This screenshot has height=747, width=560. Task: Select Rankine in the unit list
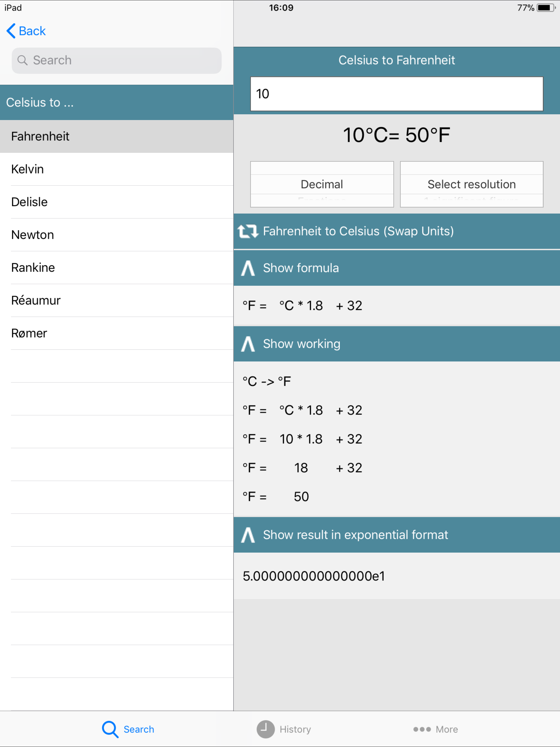[x=33, y=268]
